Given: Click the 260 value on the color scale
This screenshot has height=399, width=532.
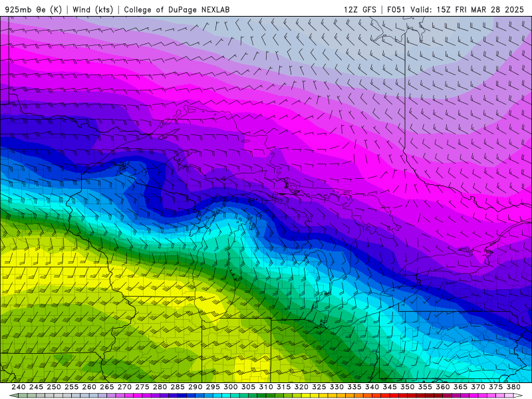Looking at the screenshot, I should [89, 387].
